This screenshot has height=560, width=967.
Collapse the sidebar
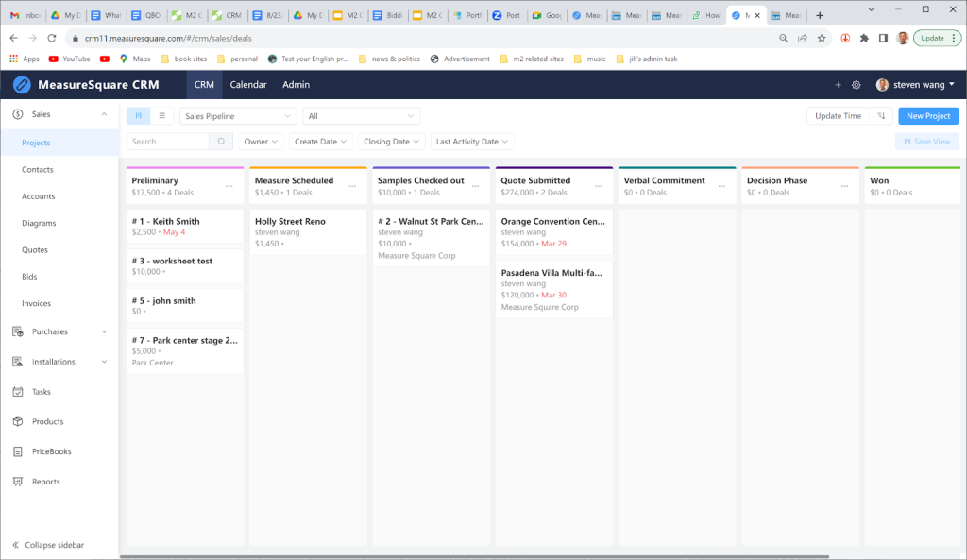pos(53,545)
